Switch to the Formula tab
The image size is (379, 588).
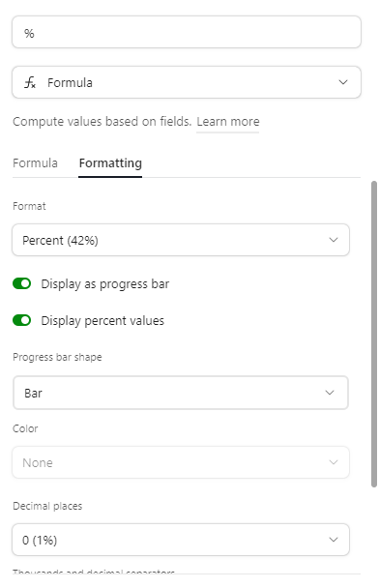pos(35,163)
